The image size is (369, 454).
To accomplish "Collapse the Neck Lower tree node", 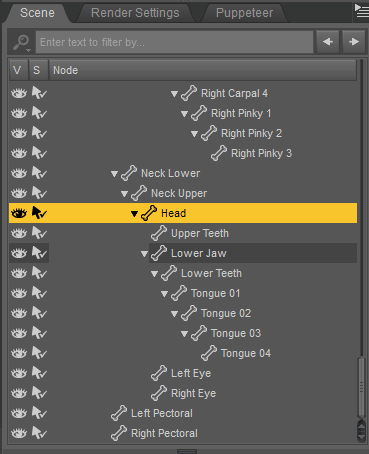I will pos(114,174).
